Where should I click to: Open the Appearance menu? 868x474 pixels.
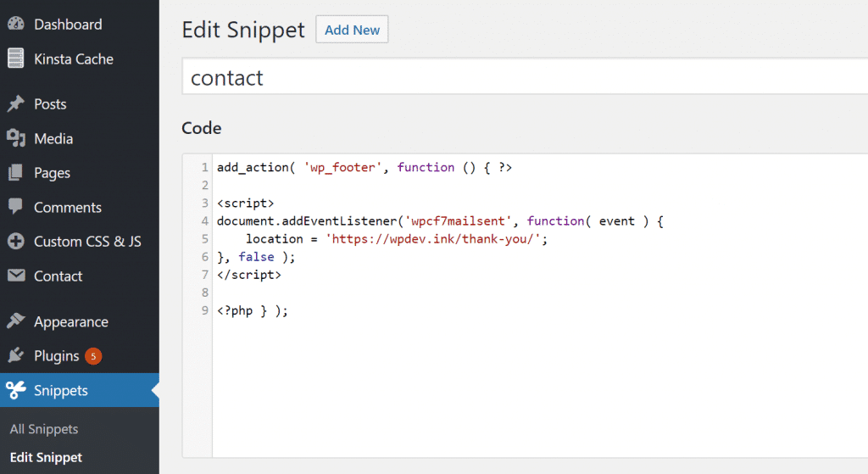click(70, 322)
